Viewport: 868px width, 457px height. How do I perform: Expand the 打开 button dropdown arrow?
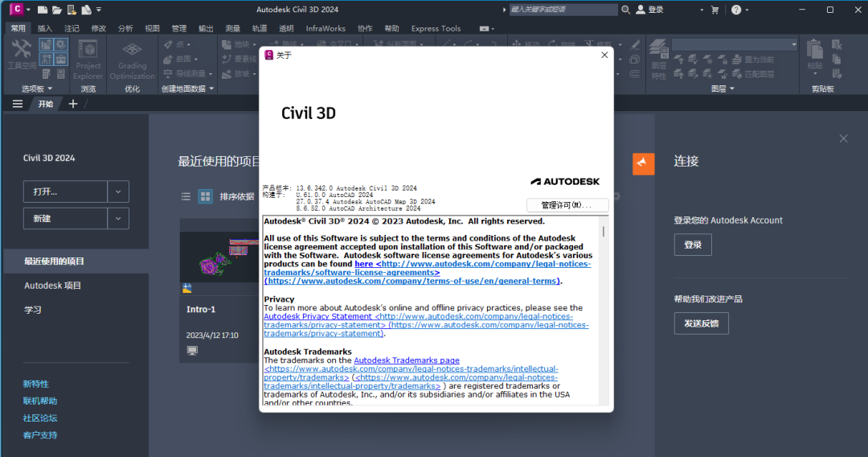click(x=118, y=191)
